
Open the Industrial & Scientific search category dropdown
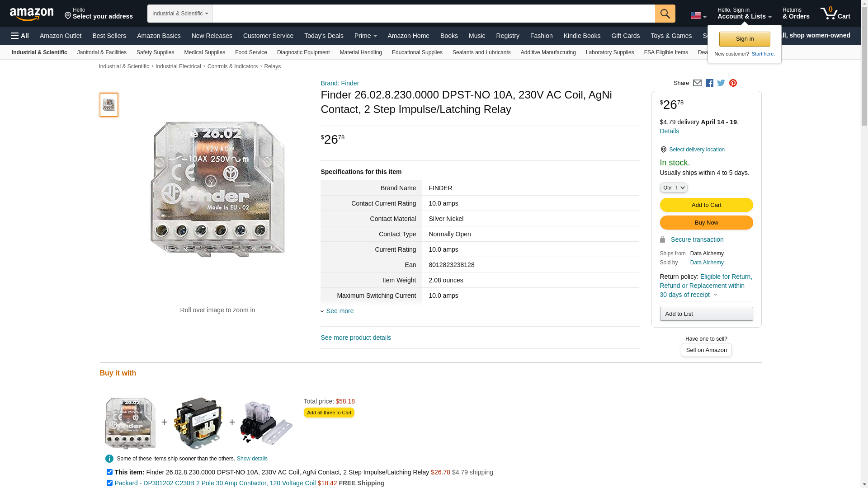(x=180, y=14)
